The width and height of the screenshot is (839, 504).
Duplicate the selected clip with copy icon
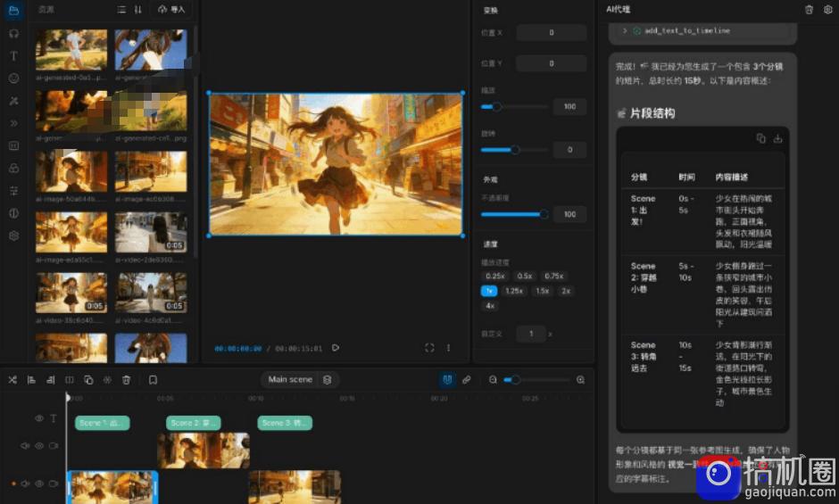(88, 380)
